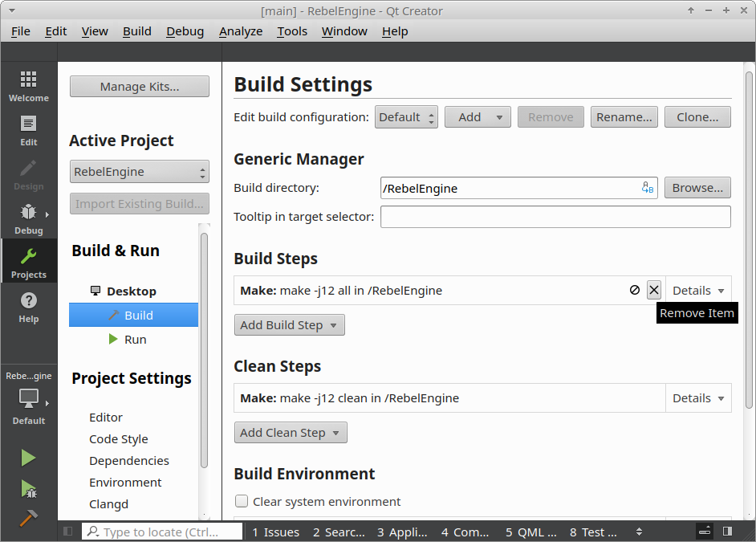Viewport: 756px width, 542px height.
Task: Open the 1 Issues pane
Action: [275, 532]
